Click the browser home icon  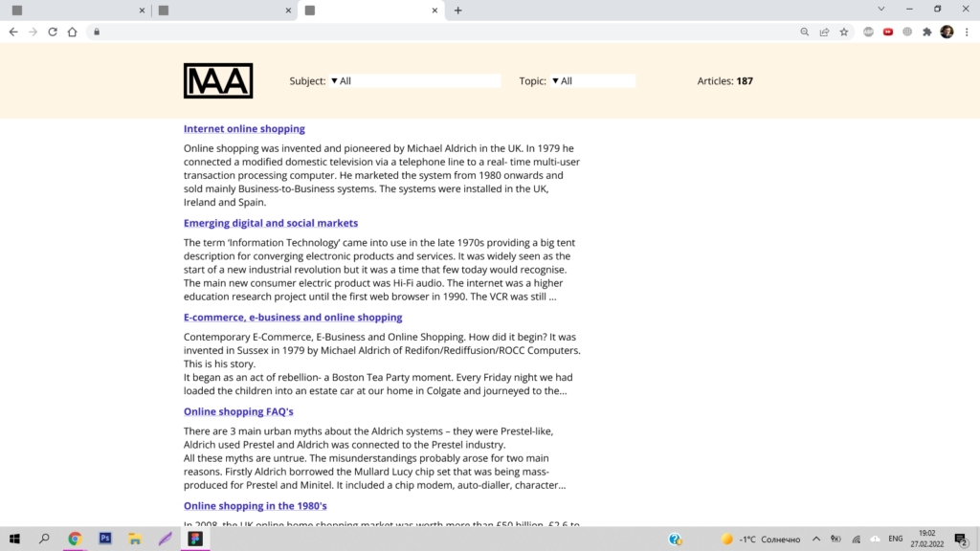[73, 32]
